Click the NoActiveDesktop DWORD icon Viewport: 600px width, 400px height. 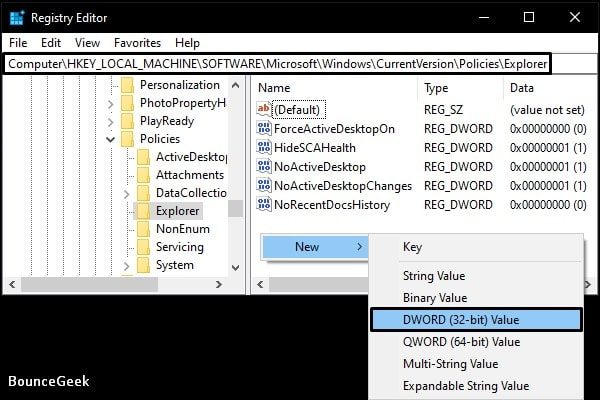click(x=264, y=167)
